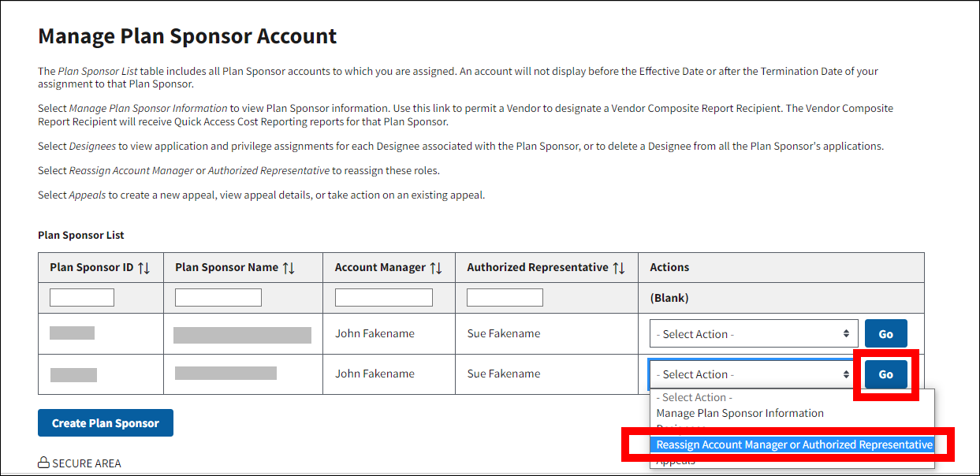980x476 pixels.
Task: Click the Authorized Representative filter box
Action: pyautogui.click(x=505, y=298)
